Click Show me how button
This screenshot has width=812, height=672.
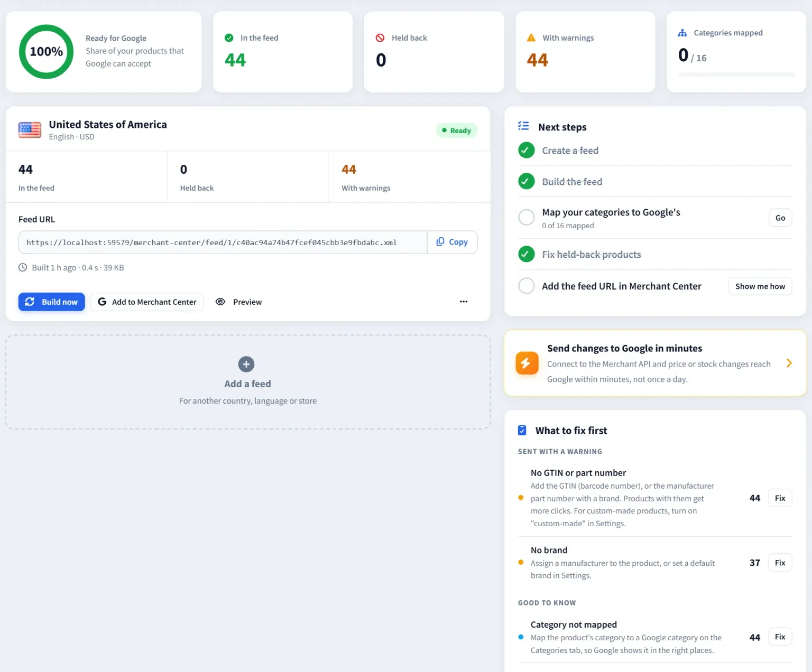760,286
